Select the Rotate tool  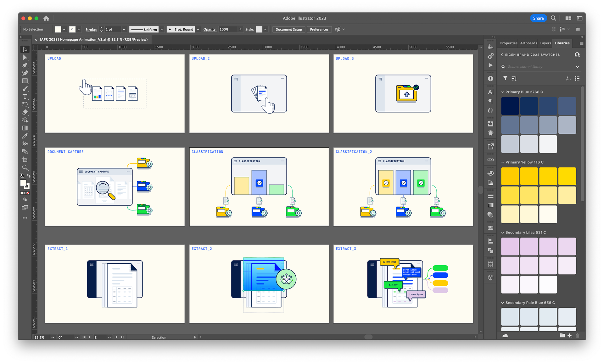tap(25, 104)
